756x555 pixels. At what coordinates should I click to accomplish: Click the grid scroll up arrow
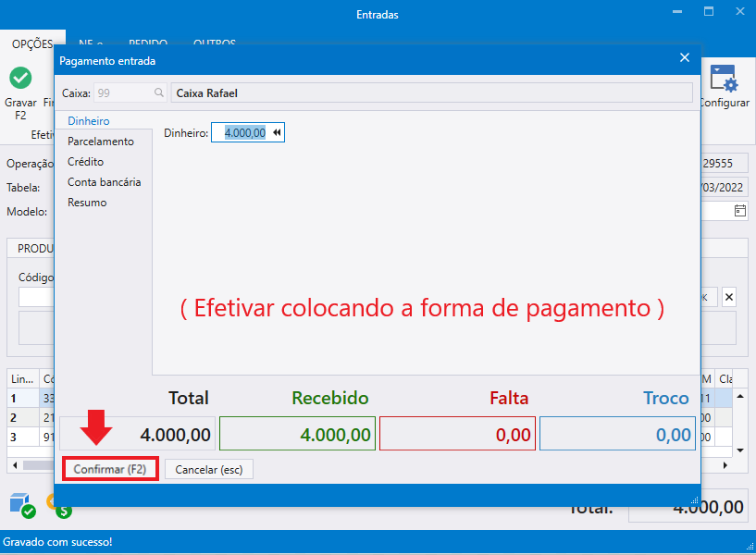740,396
